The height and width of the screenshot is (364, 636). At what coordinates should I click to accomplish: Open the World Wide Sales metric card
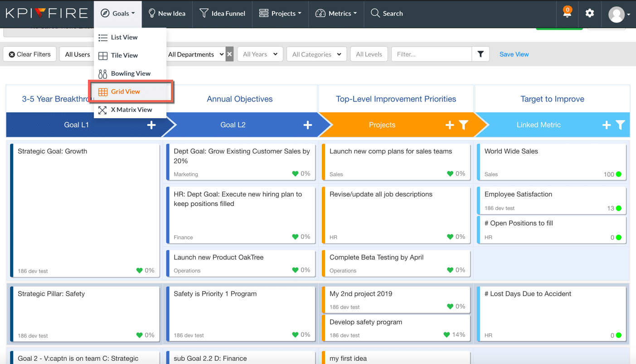pos(551,162)
